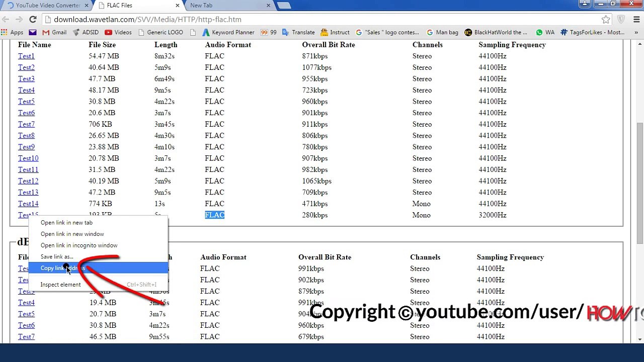
Task: Click the address bar URL field
Action: click(x=322, y=20)
